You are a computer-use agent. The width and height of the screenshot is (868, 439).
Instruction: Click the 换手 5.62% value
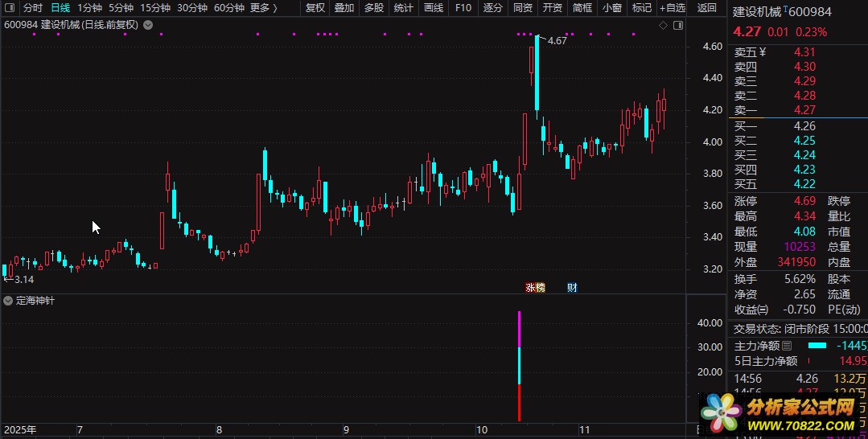point(800,279)
